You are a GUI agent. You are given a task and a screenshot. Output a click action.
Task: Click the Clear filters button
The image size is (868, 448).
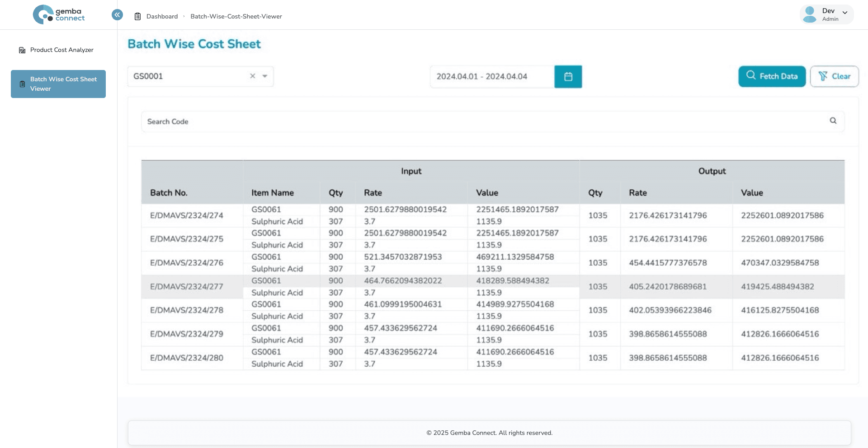tap(835, 76)
